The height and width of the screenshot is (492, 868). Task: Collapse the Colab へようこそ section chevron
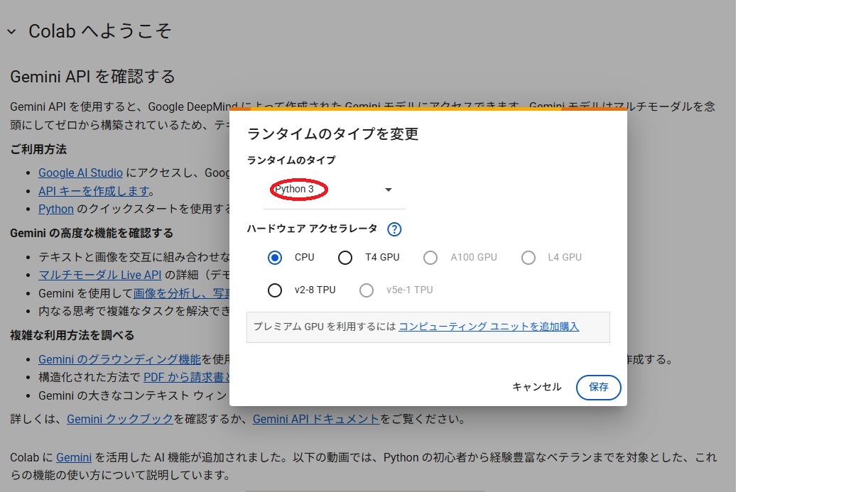11,32
